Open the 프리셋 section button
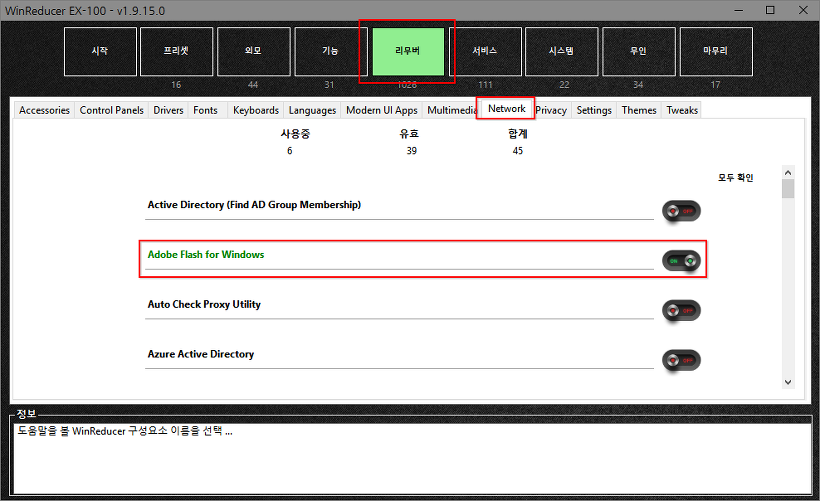Screen dimensions: 820x501 coord(176,51)
